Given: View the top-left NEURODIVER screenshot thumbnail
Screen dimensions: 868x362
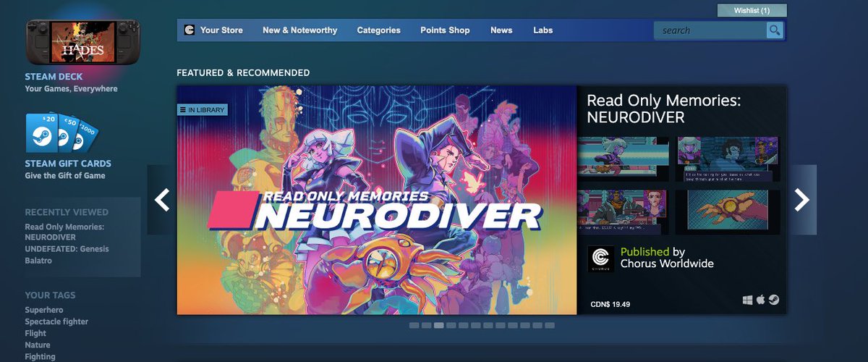Looking at the screenshot, I should (x=623, y=159).
